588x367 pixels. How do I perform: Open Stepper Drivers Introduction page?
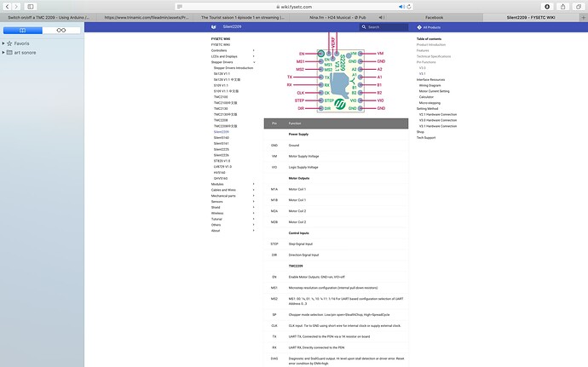233,68
